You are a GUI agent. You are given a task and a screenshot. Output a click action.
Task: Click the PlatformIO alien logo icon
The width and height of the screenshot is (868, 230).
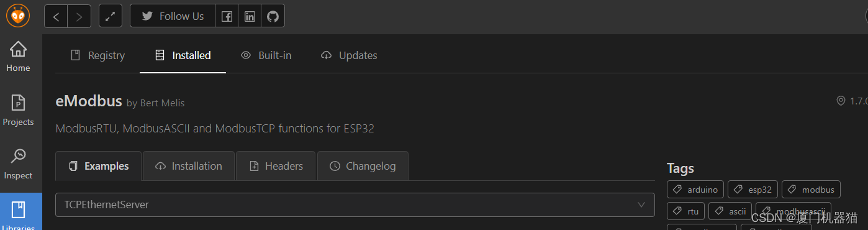point(17,16)
